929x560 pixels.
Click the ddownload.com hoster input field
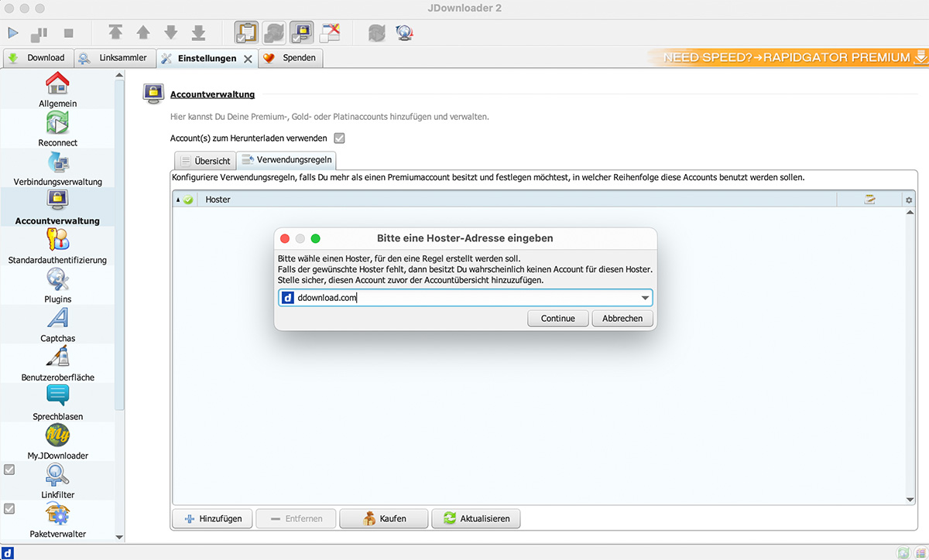pos(465,298)
